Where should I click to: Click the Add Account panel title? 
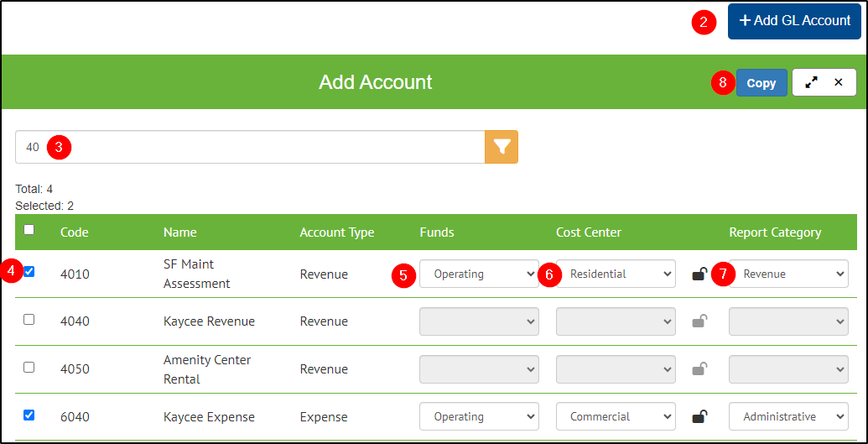pos(376,82)
